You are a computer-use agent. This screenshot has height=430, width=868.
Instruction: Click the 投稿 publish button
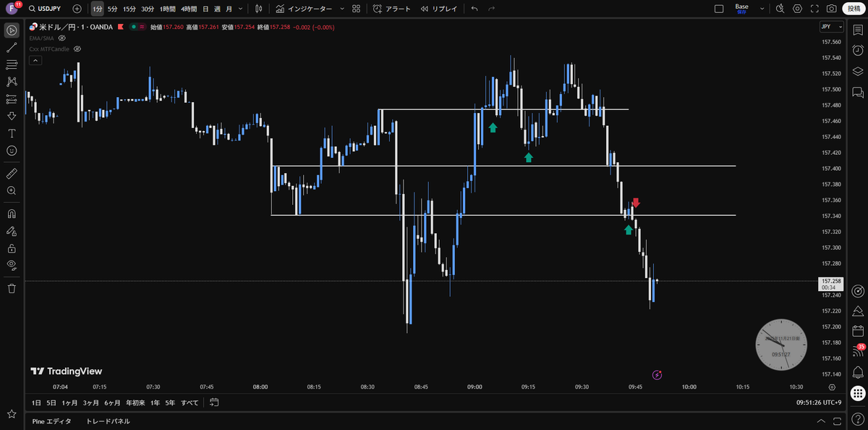[854, 9]
